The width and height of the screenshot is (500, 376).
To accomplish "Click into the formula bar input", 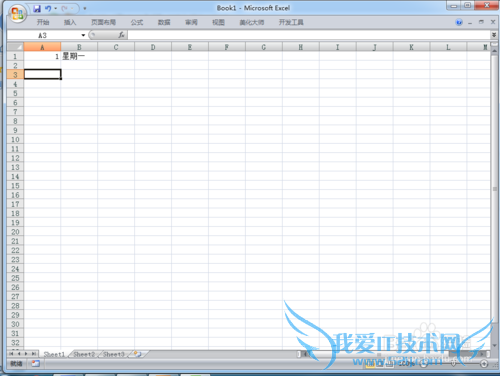I will 309,35.
